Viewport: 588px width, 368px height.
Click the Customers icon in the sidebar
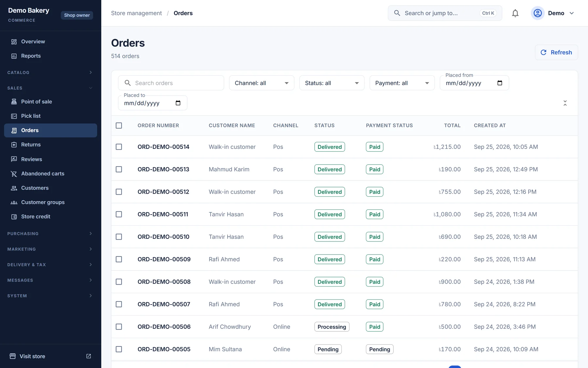pyautogui.click(x=14, y=188)
